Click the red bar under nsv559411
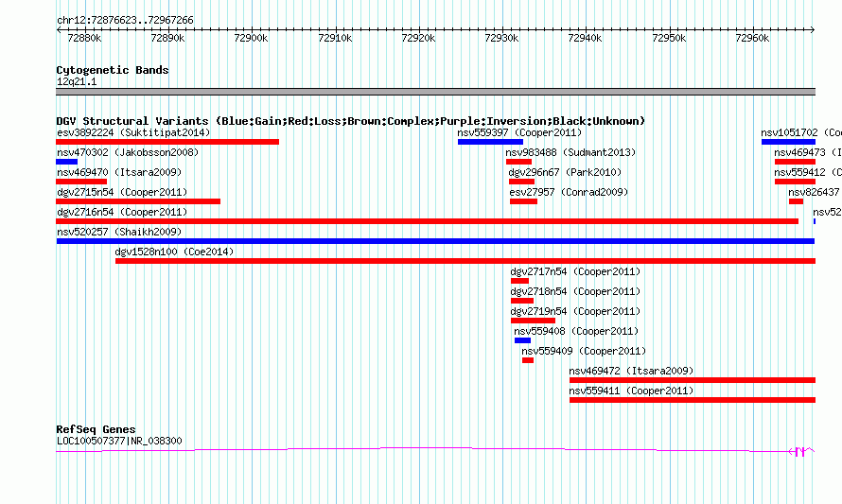The height and width of the screenshot is (504, 842). click(693, 400)
